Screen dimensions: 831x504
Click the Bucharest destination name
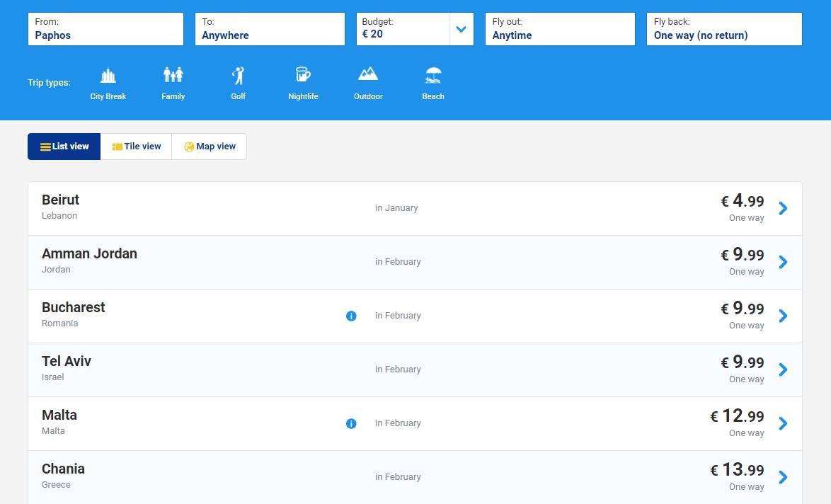click(x=74, y=307)
